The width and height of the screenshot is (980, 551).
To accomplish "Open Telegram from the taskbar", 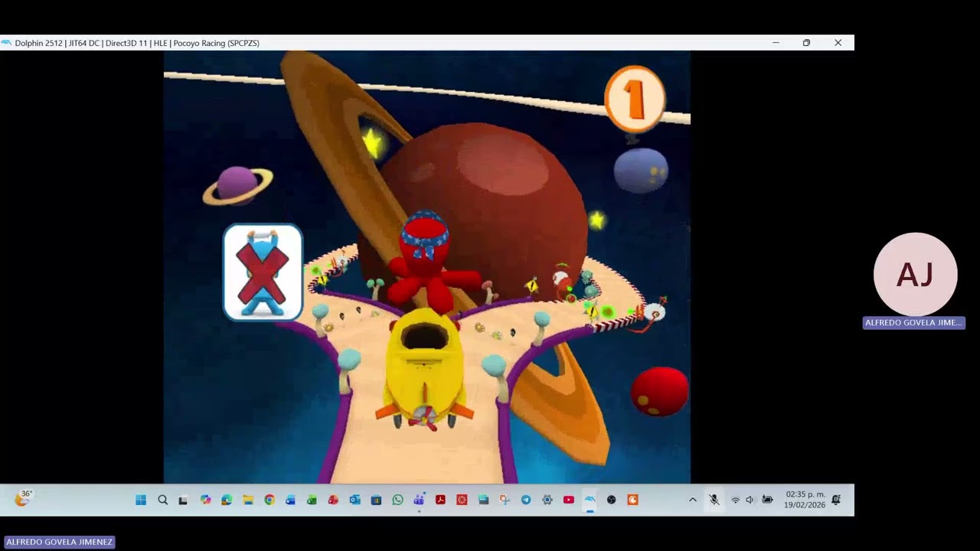I will (526, 500).
